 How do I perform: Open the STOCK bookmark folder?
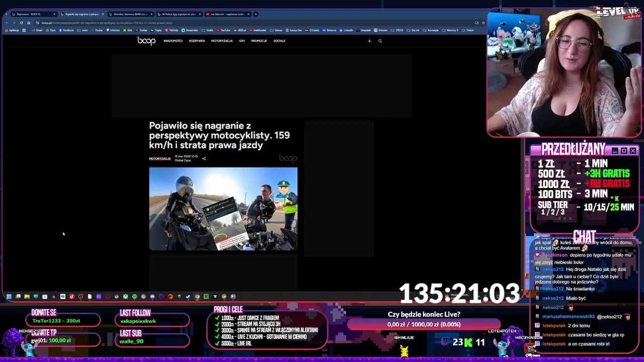[x=397, y=30]
